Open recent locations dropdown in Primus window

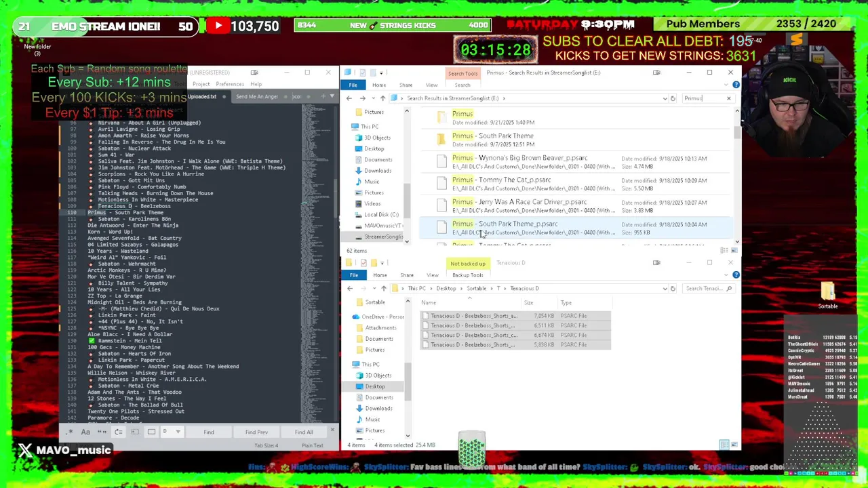[x=372, y=98]
